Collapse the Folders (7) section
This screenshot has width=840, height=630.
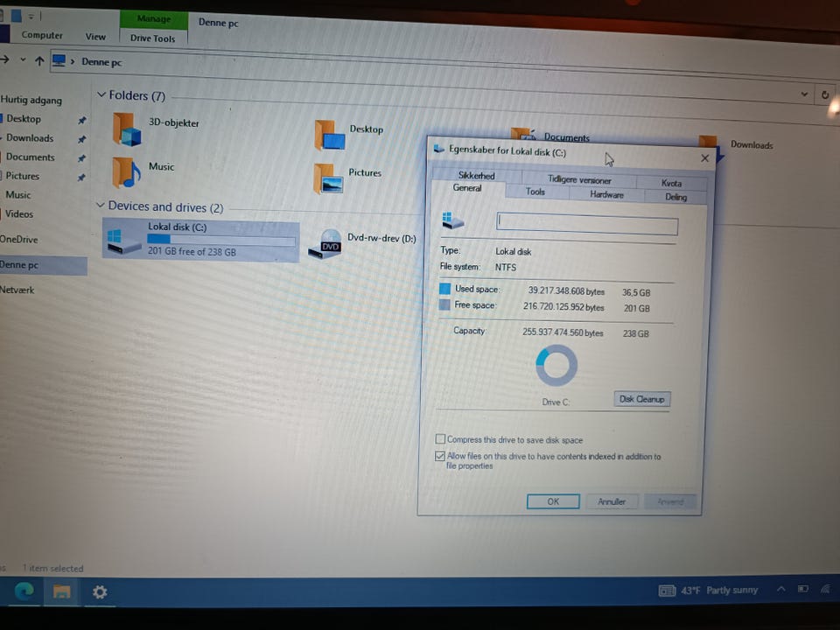click(x=101, y=94)
